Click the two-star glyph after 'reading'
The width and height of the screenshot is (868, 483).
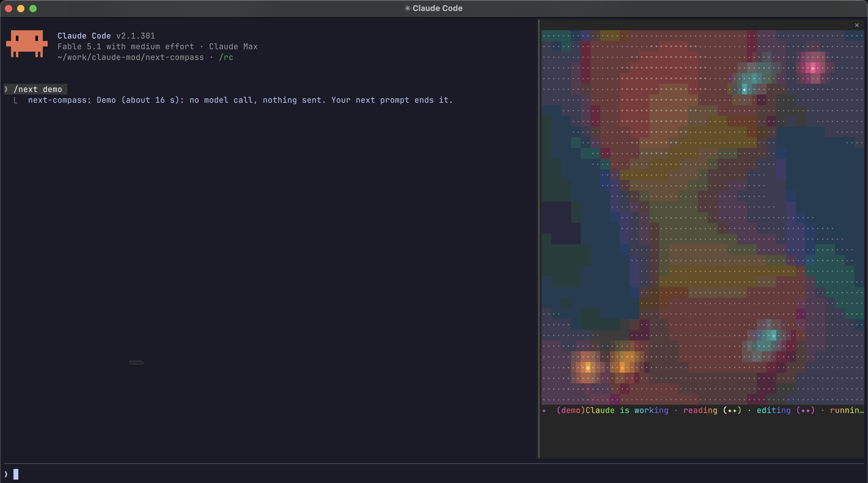(732, 411)
